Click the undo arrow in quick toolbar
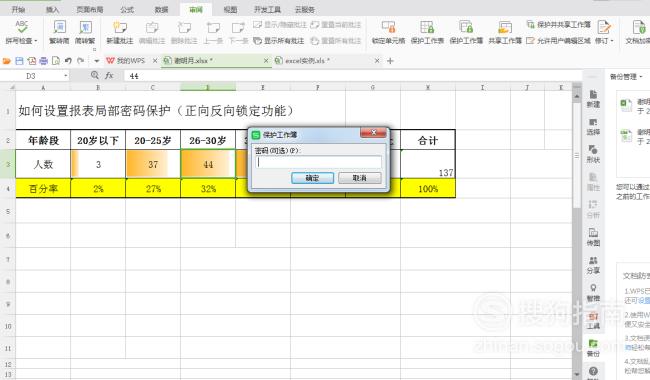 click(x=68, y=61)
